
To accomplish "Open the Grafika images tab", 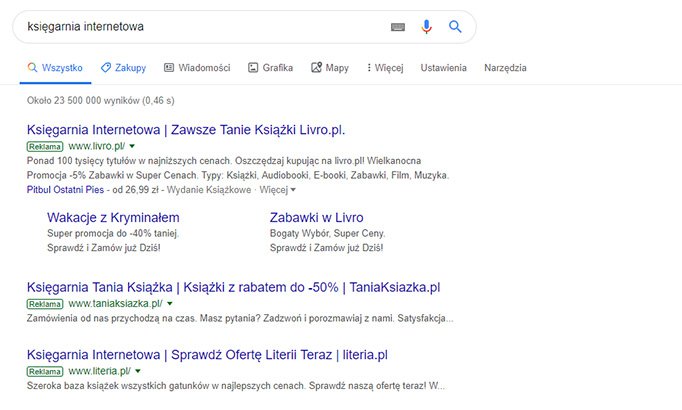I will point(270,68).
